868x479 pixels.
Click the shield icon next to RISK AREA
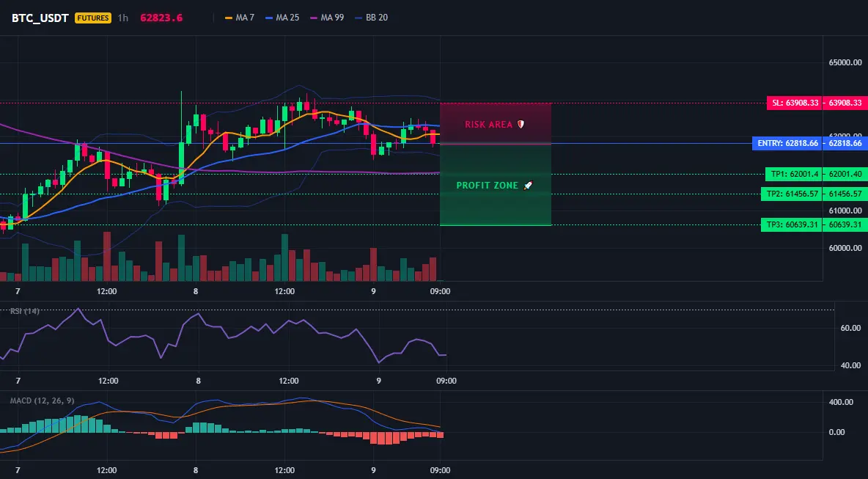point(521,125)
